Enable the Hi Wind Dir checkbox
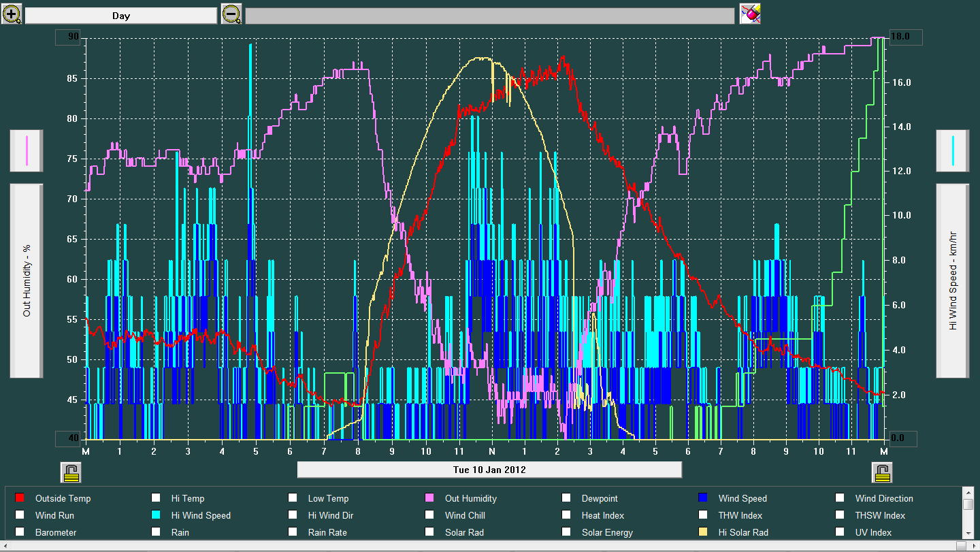Viewport: 980px width, 552px height. 293,515
